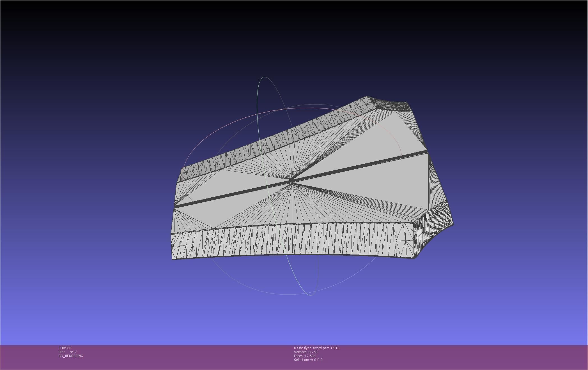
Task: Click the FPS: 84.7 readout
Action: [68, 352]
